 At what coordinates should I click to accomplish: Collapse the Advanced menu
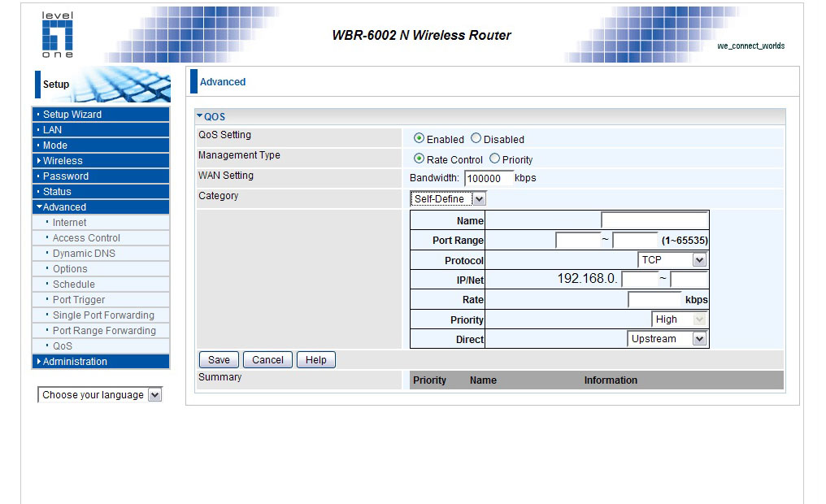tap(101, 207)
